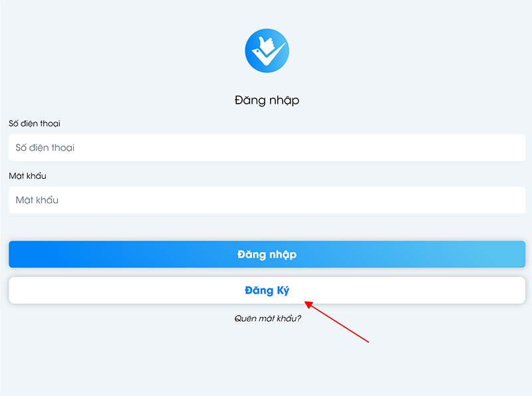Click the Mật khẩu field label

27,175
